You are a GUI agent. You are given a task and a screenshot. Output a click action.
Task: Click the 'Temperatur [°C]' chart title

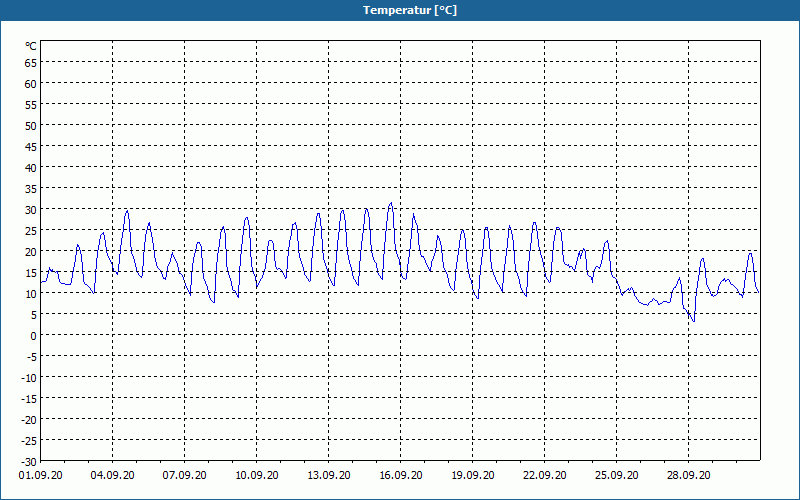[410, 10]
